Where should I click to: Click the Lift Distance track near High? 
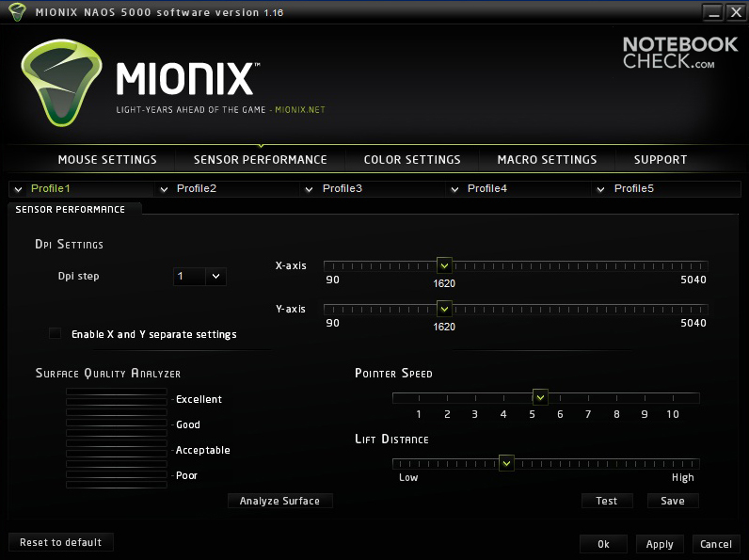[x=693, y=463]
